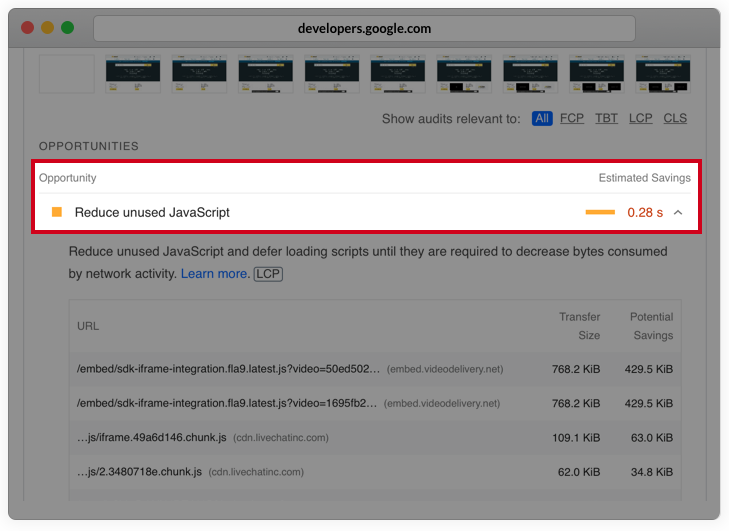Image resolution: width=729 pixels, height=531 pixels.
Task: Open the Learn more link
Action: (x=213, y=274)
